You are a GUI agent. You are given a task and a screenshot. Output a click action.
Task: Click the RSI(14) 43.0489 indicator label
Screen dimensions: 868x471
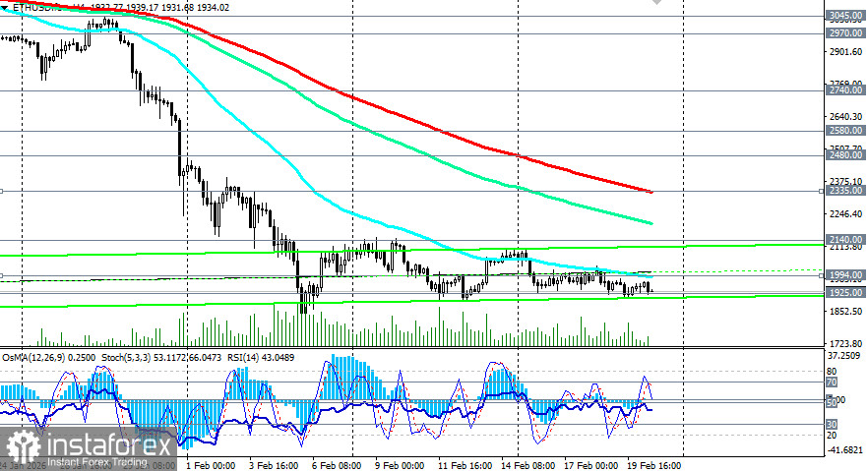260,358
